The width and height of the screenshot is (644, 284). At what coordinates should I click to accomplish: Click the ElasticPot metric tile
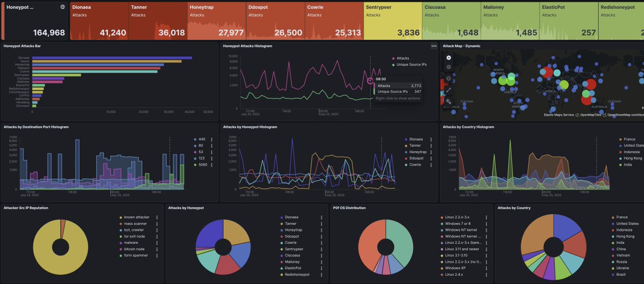point(569,20)
